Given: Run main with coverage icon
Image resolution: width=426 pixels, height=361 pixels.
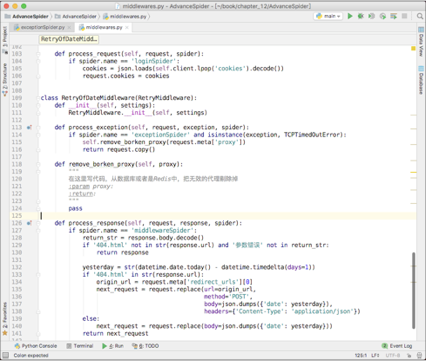Looking at the screenshot, I should (372, 16).
